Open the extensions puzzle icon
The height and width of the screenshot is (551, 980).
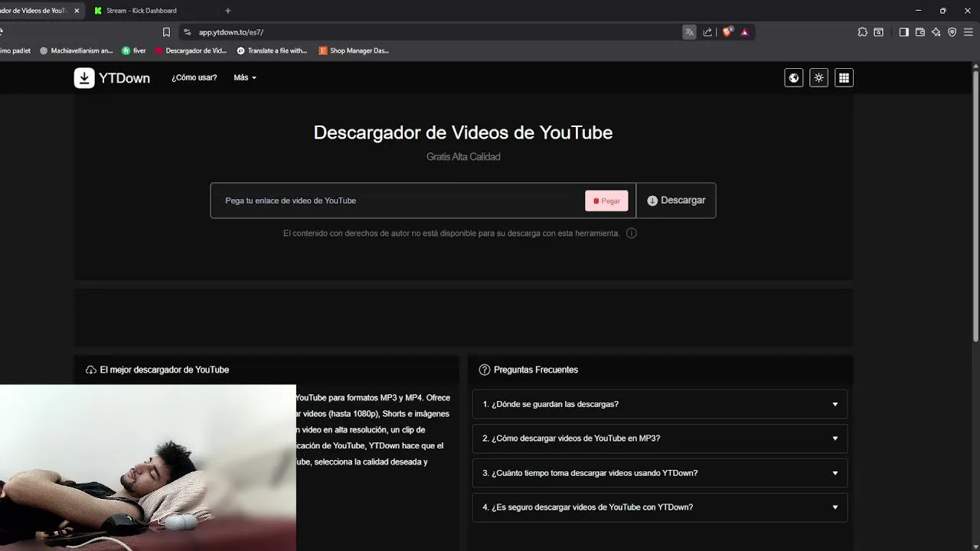coord(863,32)
